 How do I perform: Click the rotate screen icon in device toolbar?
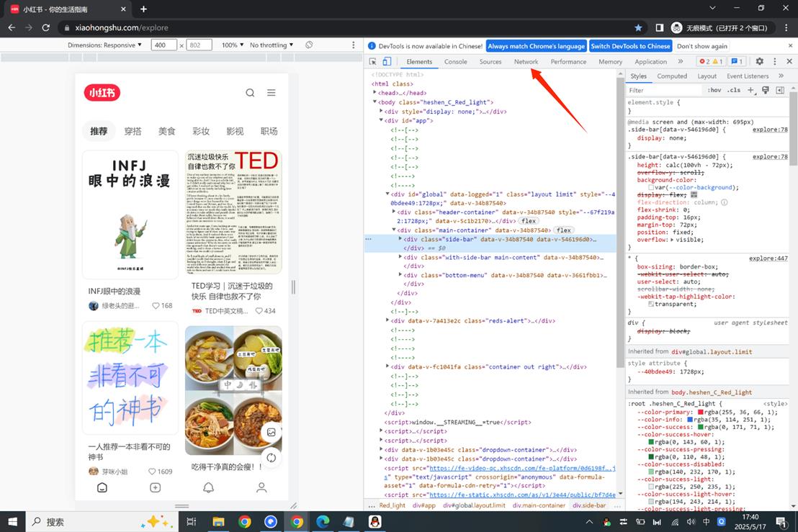pyautogui.click(x=309, y=45)
